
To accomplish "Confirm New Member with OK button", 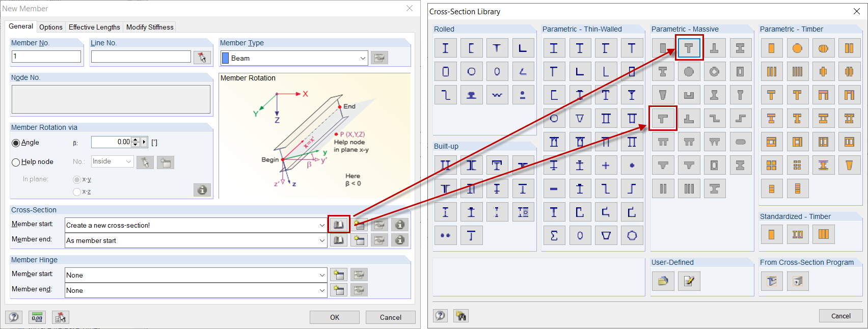I will (334, 317).
